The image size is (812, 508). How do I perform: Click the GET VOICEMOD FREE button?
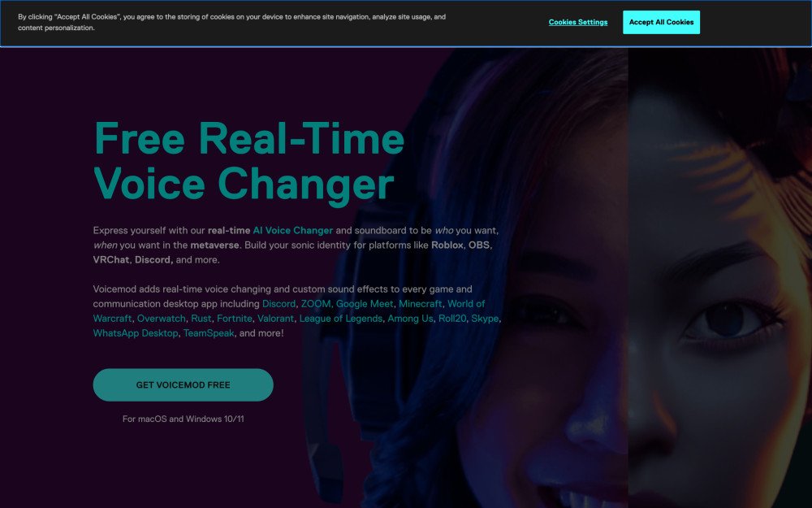183,384
